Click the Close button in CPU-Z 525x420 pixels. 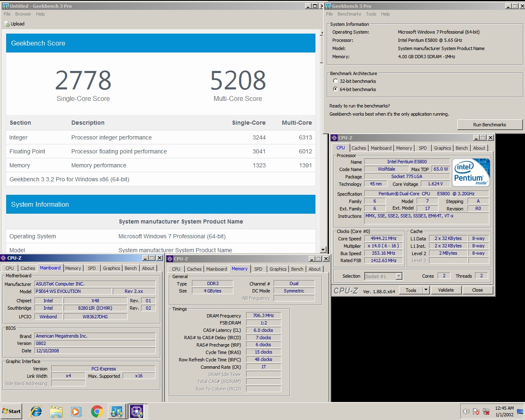477,290
